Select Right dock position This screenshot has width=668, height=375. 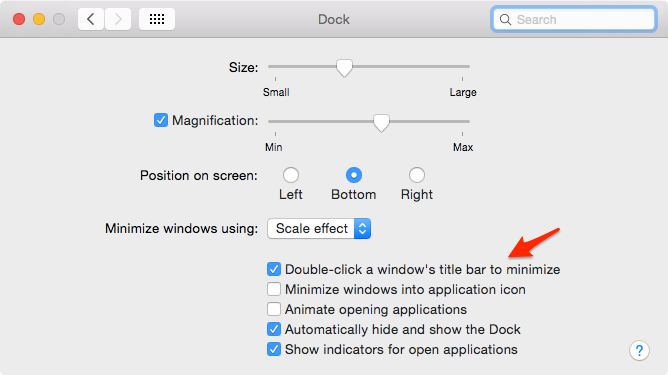tap(417, 175)
